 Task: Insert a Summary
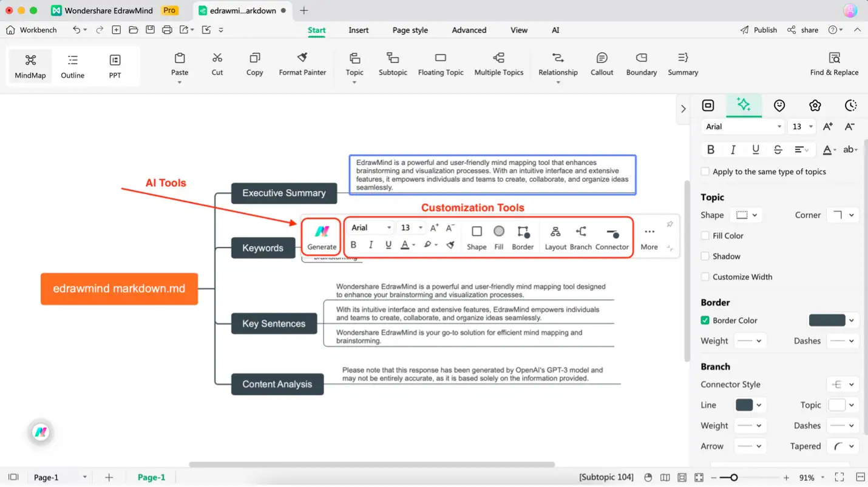(x=683, y=64)
